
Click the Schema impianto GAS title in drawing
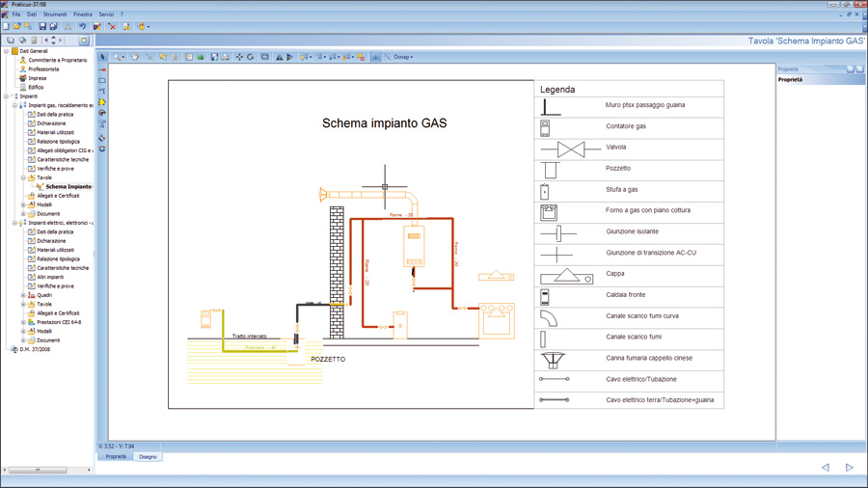pos(384,123)
